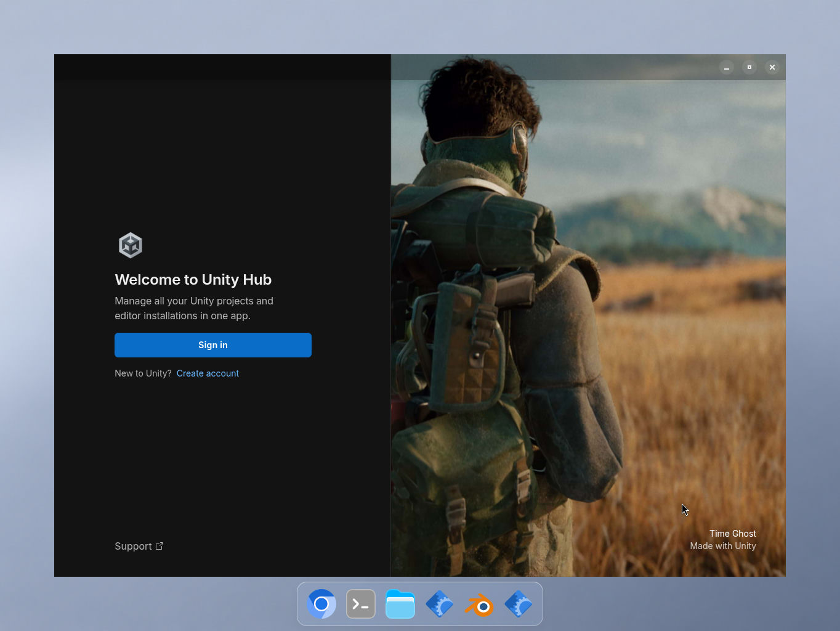Open the Support external link
This screenshot has height=631, width=840.
[139, 546]
